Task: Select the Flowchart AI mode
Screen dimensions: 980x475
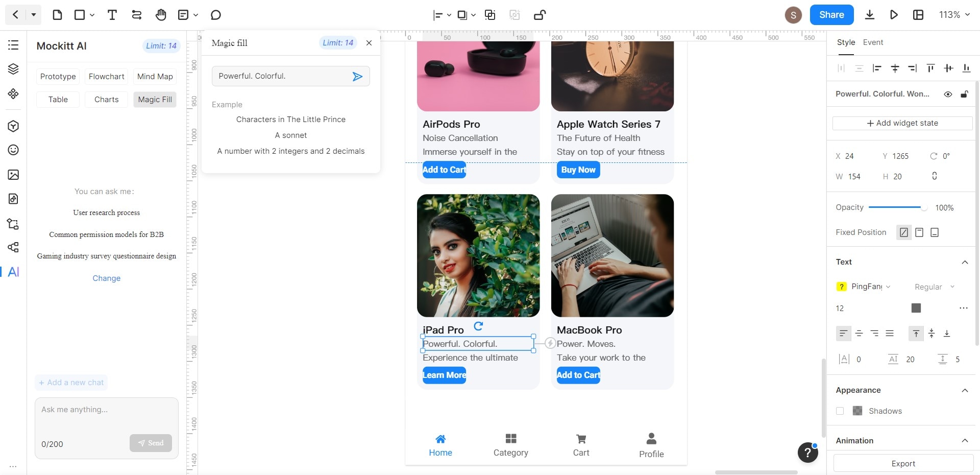Action: (x=106, y=77)
